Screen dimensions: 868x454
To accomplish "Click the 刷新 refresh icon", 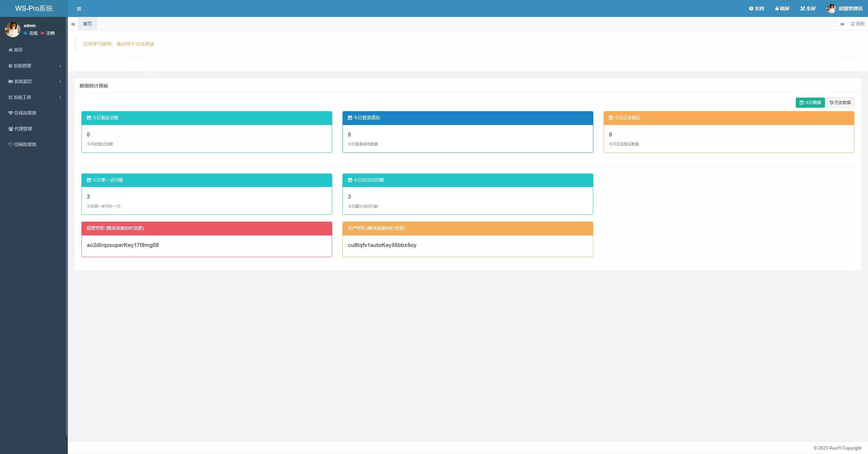I will click(857, 24).
